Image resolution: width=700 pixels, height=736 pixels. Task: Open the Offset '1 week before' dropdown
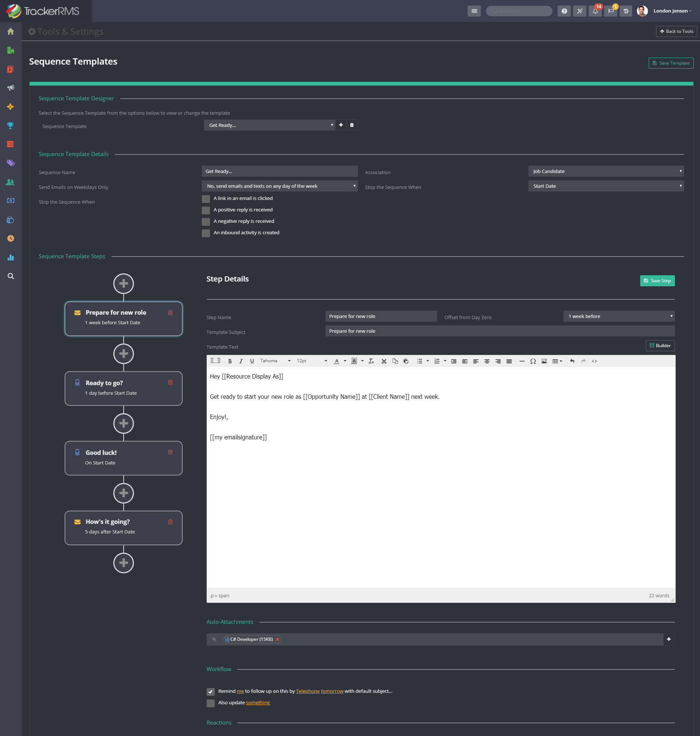[x=619, y=316]
